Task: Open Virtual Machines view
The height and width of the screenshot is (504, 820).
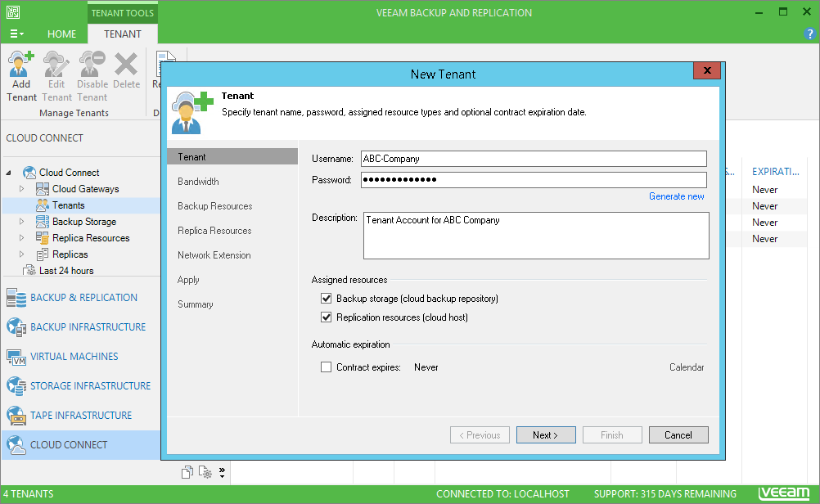Action: pos(80,357)
